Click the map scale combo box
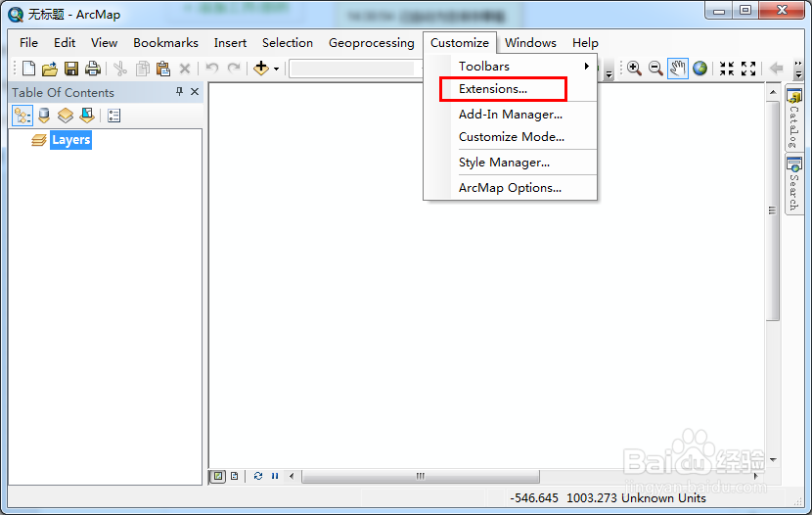This screenshot has height=515, width=812. [355, 69]
